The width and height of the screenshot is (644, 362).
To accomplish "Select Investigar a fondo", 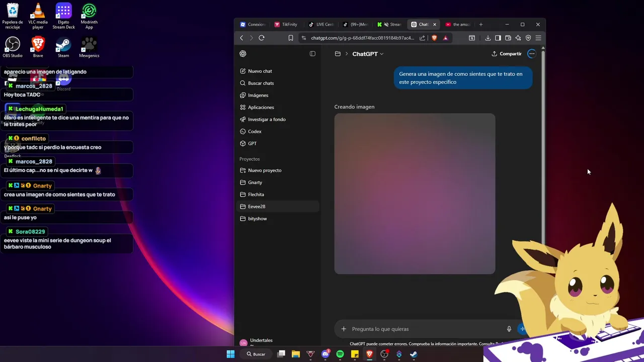I will (x=277, y=119).
